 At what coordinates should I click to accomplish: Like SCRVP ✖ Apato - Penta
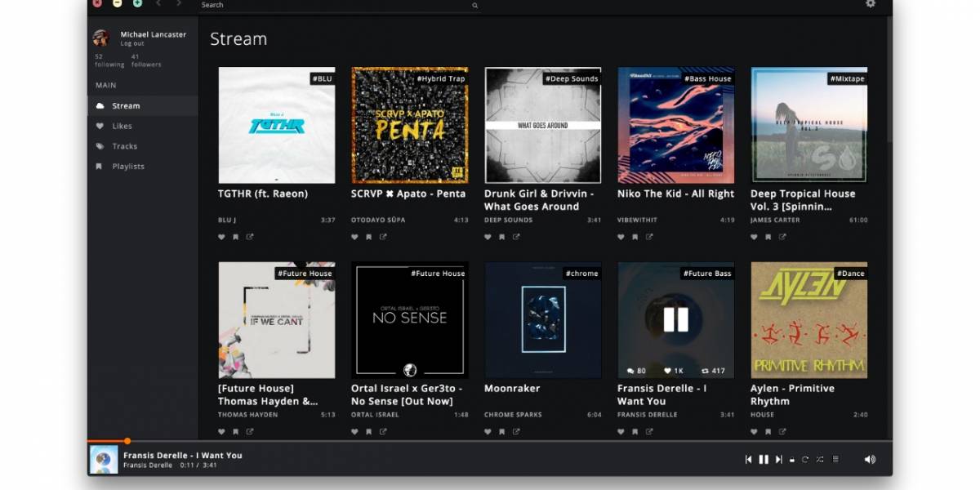tap(354, 237)
